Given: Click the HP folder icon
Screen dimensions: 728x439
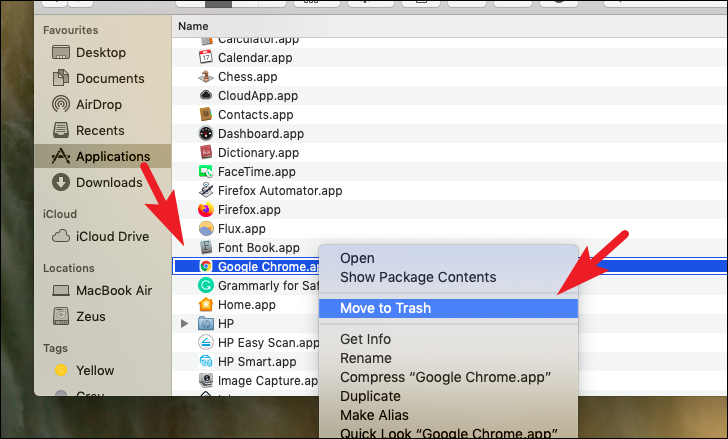Looking at the screenshot, I should click(x=206, y=323).
